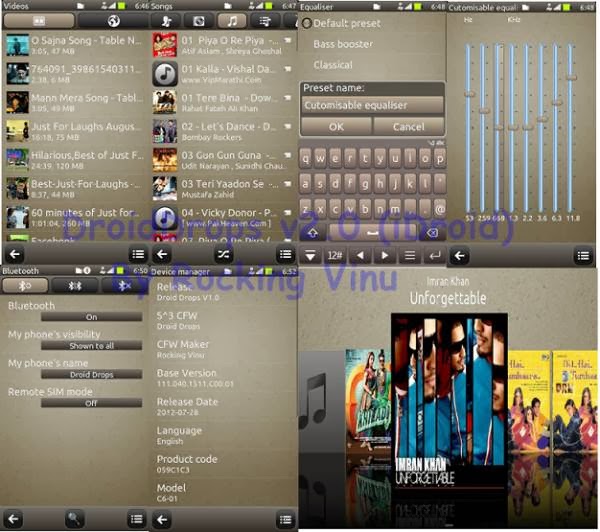The image size is (600, 532).
Task: Open the options menu in Videos screen
Action: [x=137, y=254]
